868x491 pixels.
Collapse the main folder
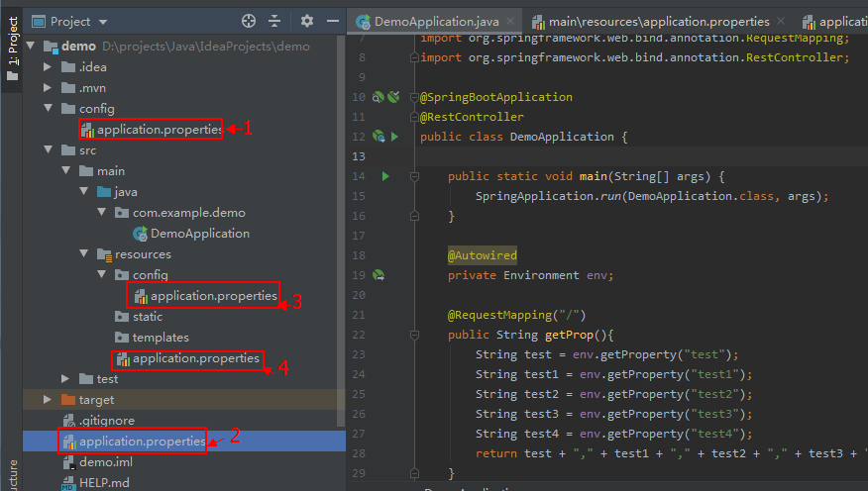click(x=65, y=171)
